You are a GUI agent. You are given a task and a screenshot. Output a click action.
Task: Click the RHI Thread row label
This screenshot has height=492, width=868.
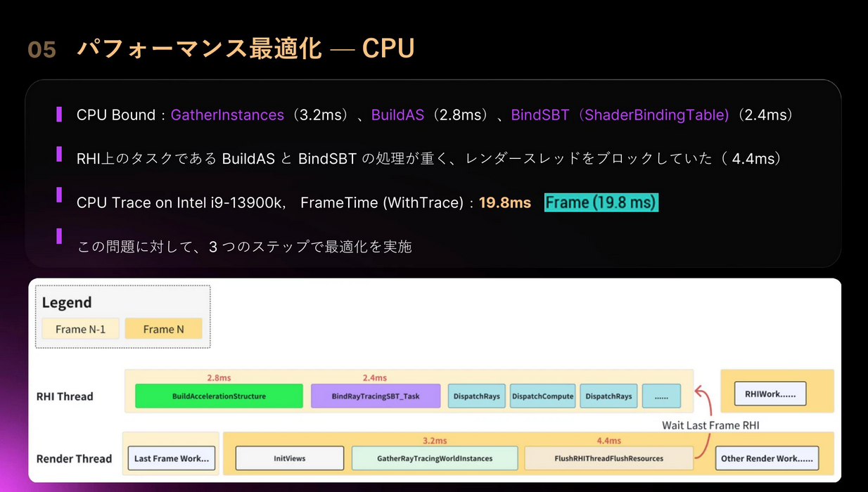coord(65,396)
